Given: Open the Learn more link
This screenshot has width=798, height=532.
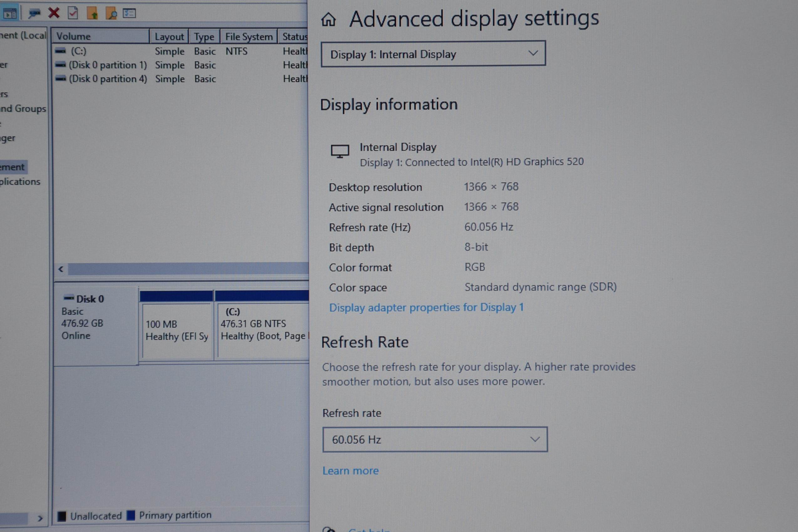Looking at the screenshot, I should (351, 471).
